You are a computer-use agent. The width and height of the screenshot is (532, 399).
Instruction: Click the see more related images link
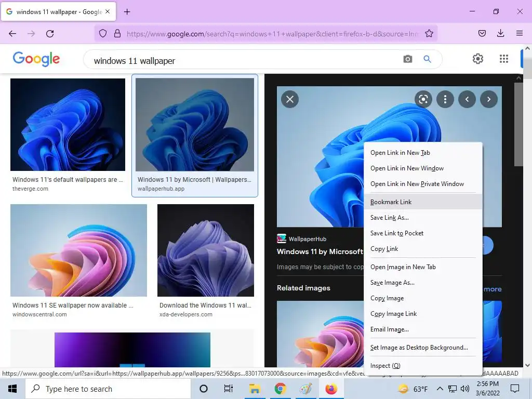(x=493, y=289)
